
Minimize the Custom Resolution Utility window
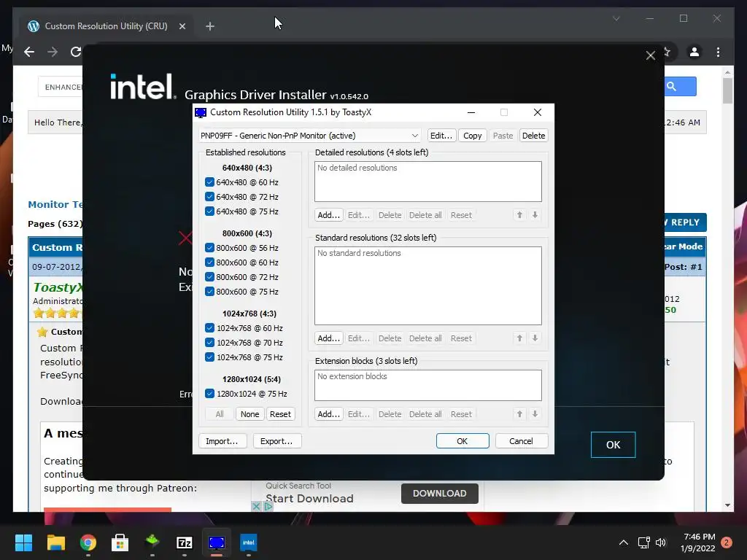point(471,112)
